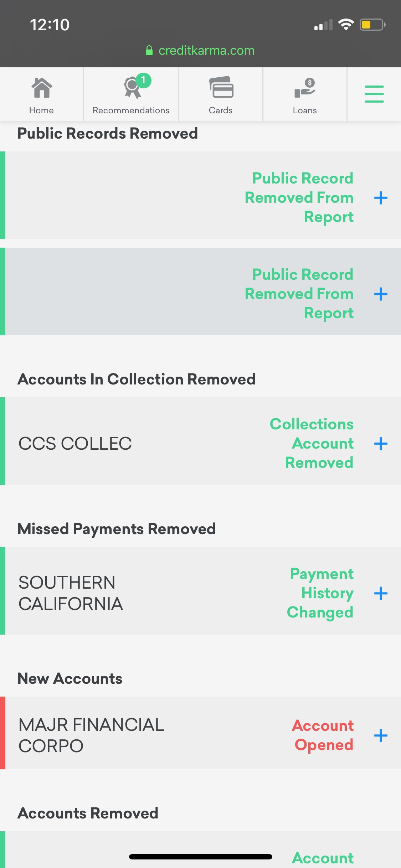Select the Recommendations tab label
401x868 pixels.
(x=131, y=110)
